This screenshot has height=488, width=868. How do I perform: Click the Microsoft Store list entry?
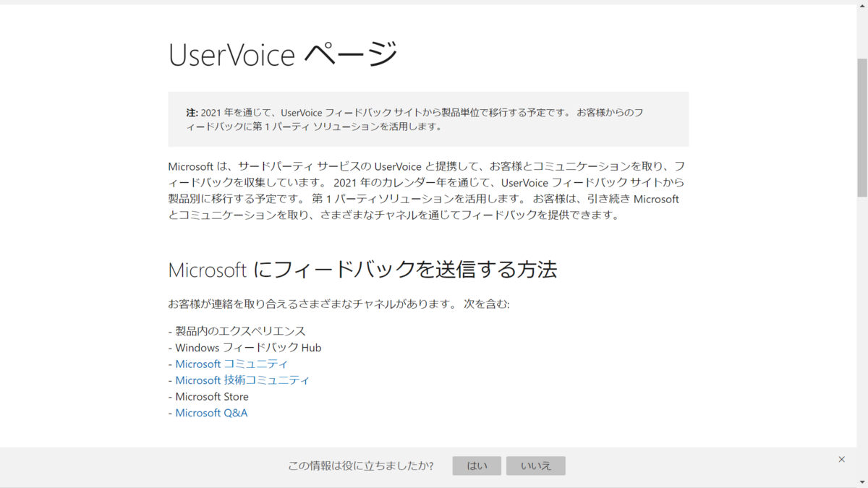pos(208,396)
